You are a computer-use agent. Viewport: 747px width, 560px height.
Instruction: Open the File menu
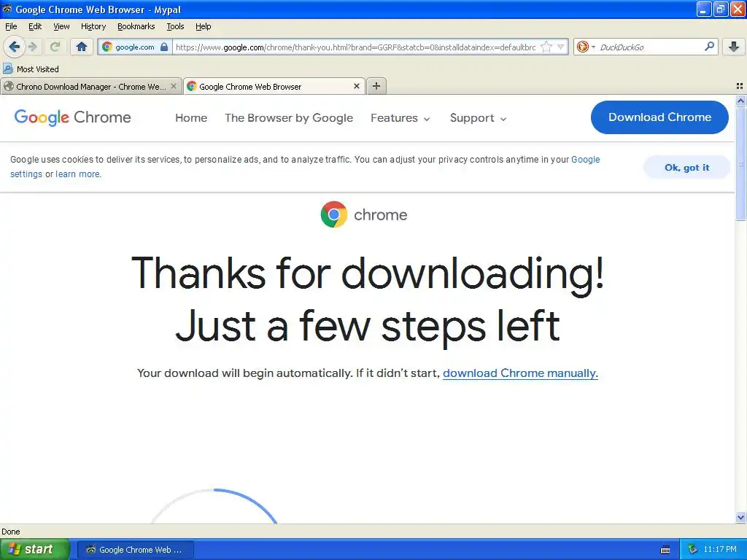pyautogui.click(x=11, y=26)
